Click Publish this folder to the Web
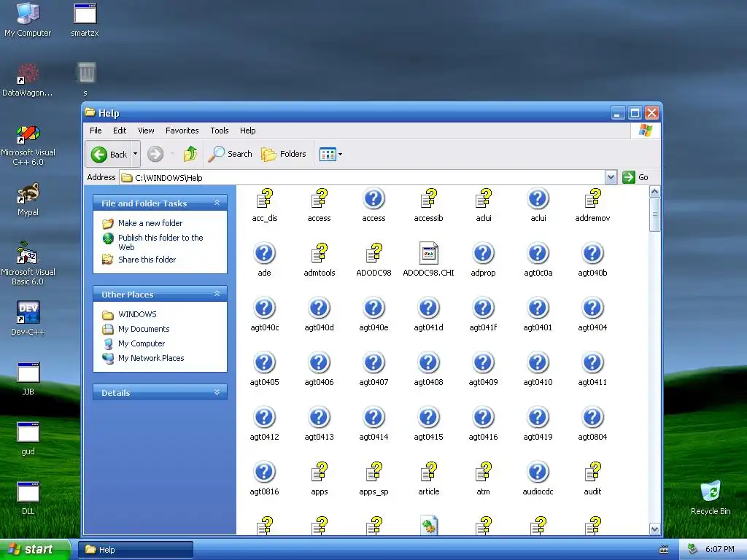The image size is (747, 560). pos(160,242)
